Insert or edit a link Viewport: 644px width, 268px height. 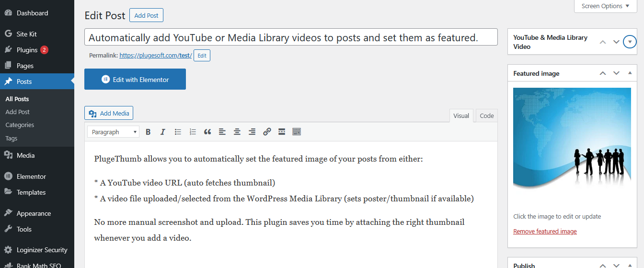(x=267, y=132)
